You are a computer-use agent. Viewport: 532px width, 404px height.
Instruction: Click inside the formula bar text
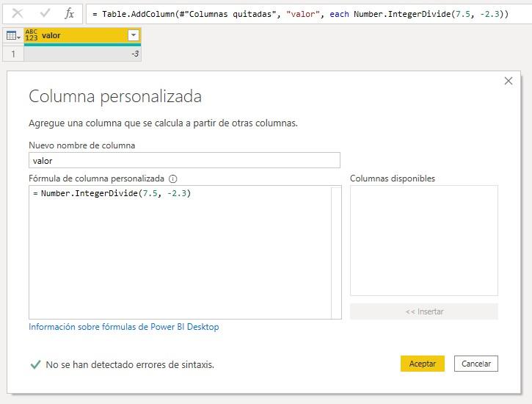pyautogui.click(x=294, y=14)
